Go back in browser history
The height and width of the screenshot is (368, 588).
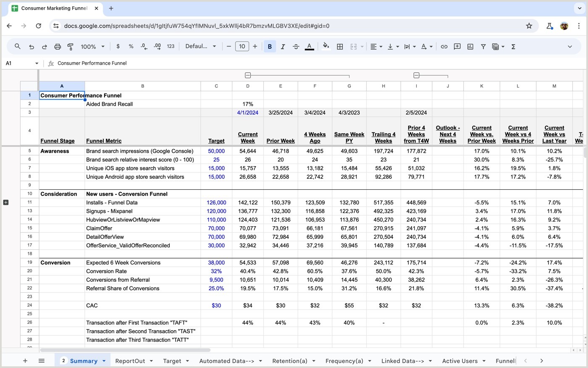[9, 26]
